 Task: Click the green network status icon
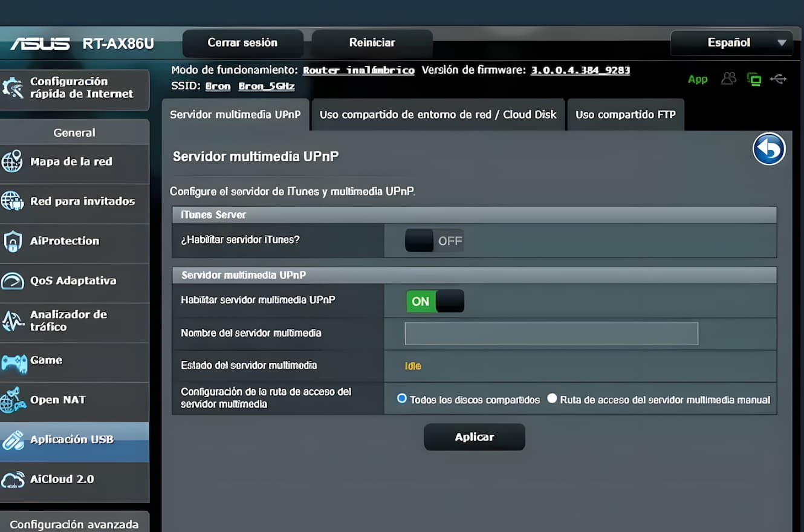754,79
